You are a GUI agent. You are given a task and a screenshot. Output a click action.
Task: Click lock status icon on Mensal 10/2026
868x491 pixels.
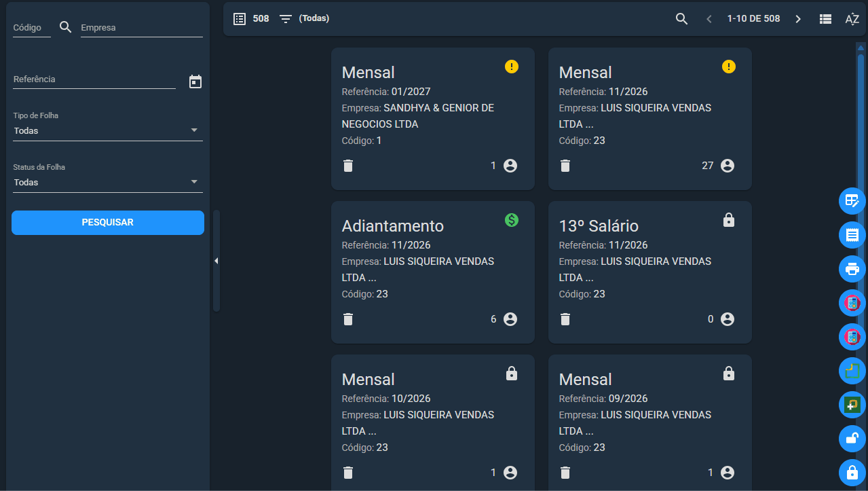pyautogui.click(x=512, y=374)
